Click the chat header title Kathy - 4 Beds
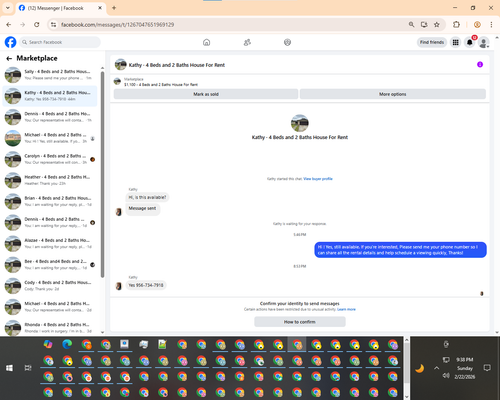The width and height of the screenshot is (500, 400). click(177, 65)
